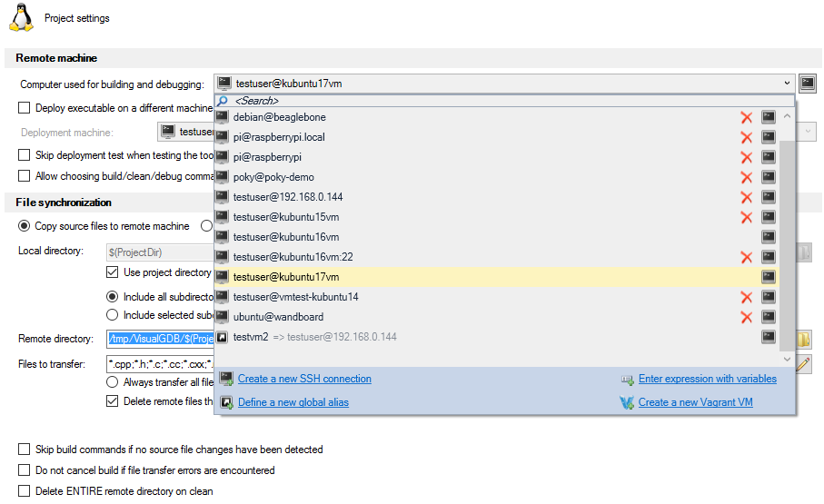Image resolution: width=824 pixels, height=504 pixels.
Task: Delete the testuser@kubuntu15vm connection
Action: pyautogui.click(x=746, y=217)
